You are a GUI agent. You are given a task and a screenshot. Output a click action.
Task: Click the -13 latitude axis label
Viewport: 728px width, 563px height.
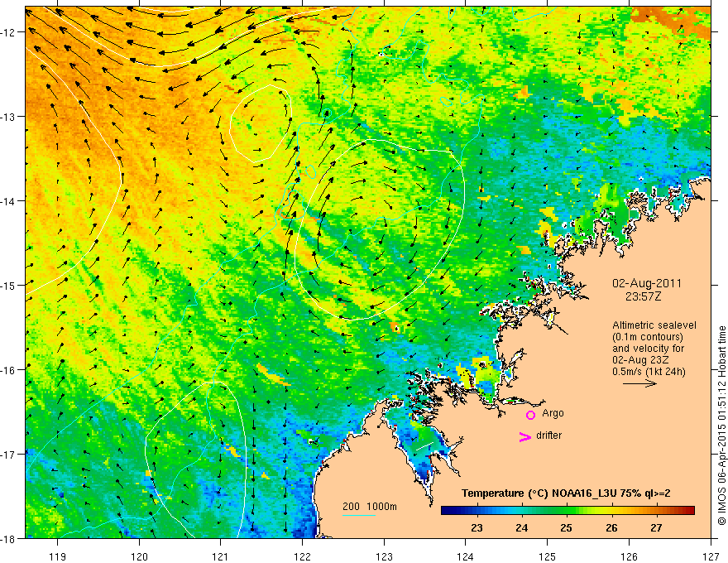[8, 117]
